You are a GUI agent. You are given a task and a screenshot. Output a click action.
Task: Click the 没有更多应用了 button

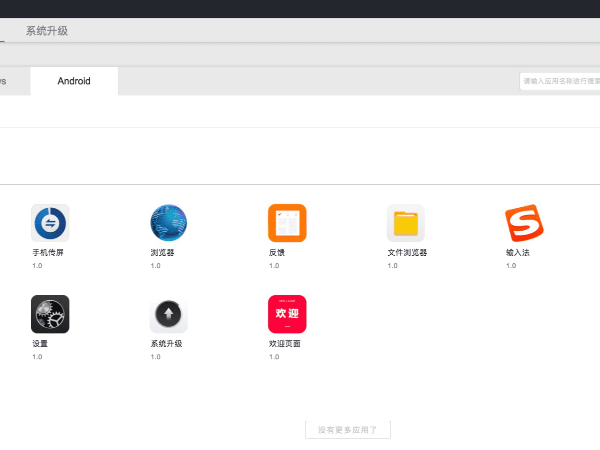347,430
